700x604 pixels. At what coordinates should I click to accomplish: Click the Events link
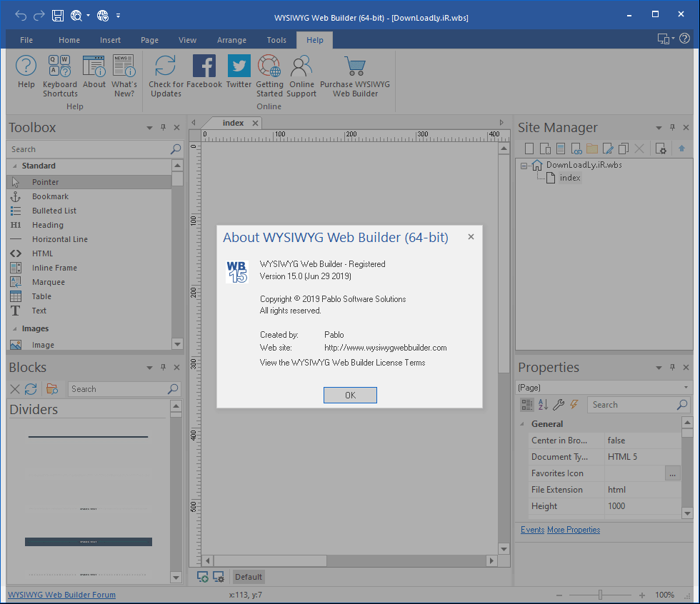click(x=533, y=530)
